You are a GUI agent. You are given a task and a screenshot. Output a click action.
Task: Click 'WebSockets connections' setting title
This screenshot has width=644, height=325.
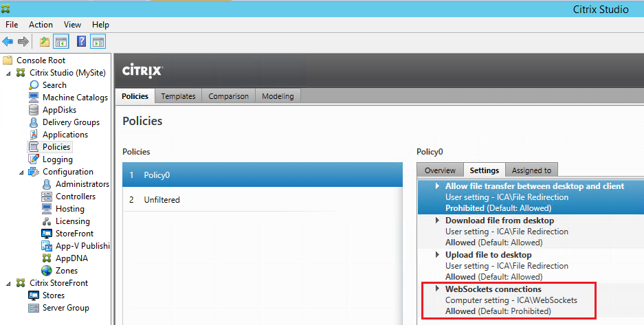tap(493, 289)
